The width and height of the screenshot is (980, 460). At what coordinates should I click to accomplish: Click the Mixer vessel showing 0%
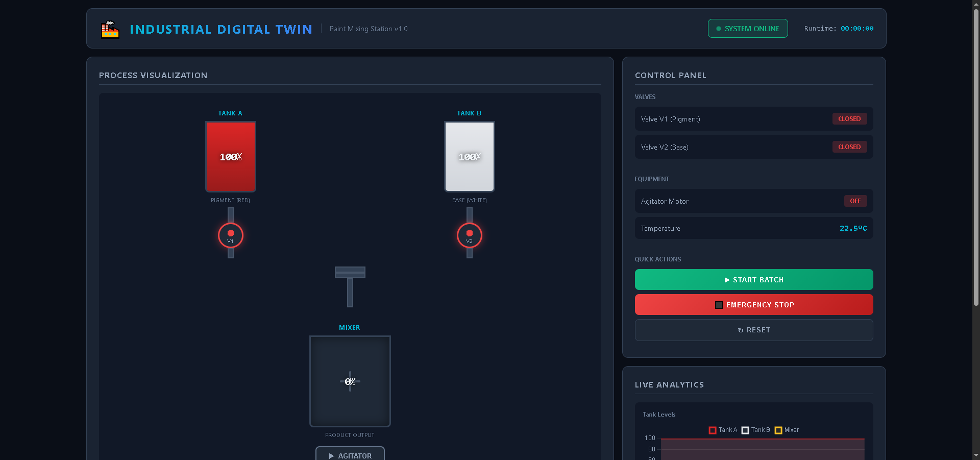(350, 381)
